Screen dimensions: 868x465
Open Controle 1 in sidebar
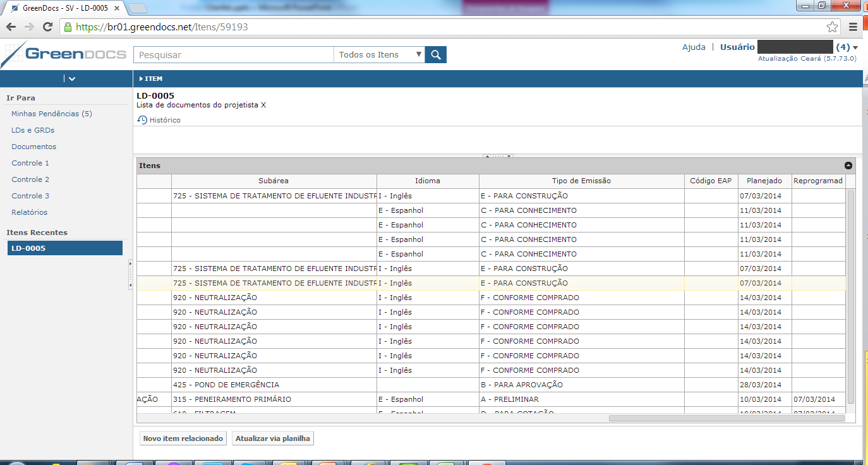coord(30,163)
